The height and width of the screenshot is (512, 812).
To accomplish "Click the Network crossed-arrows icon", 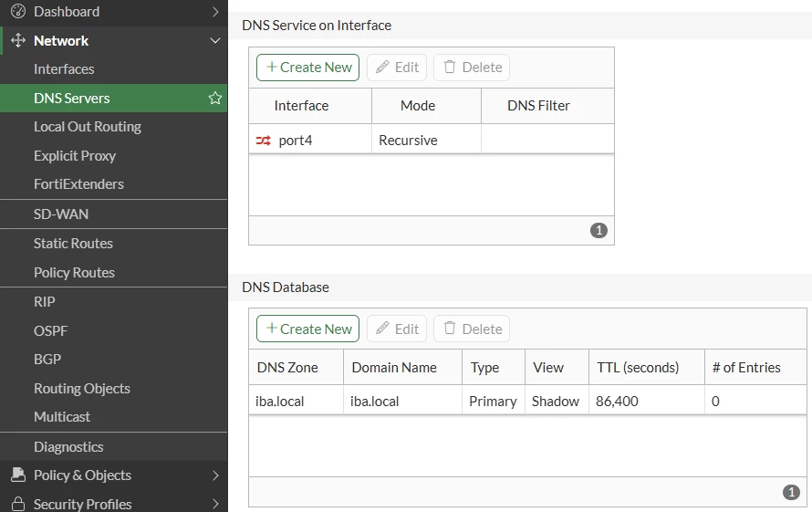I will [x=18, y=40].
